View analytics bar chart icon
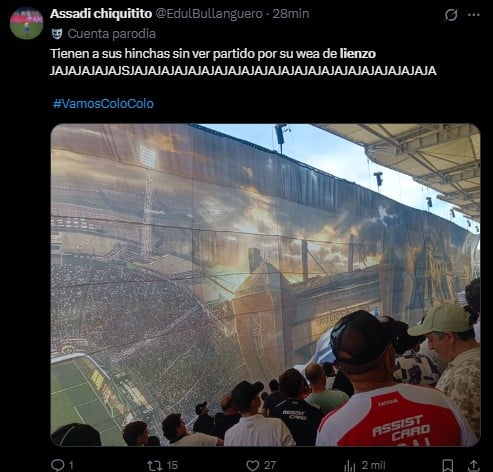Image resolution: width=493 pixels, height=472 pixels. pos(349,465)
